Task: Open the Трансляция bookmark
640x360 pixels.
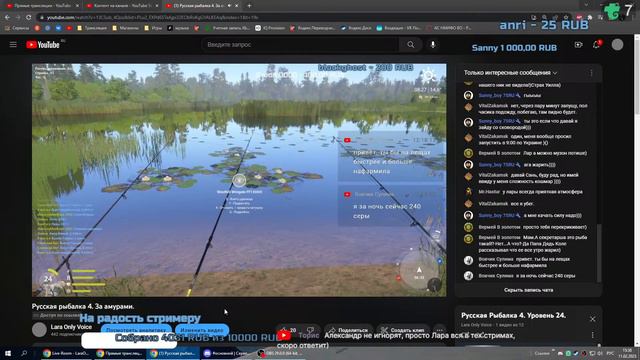Action: tap(92, 28)
